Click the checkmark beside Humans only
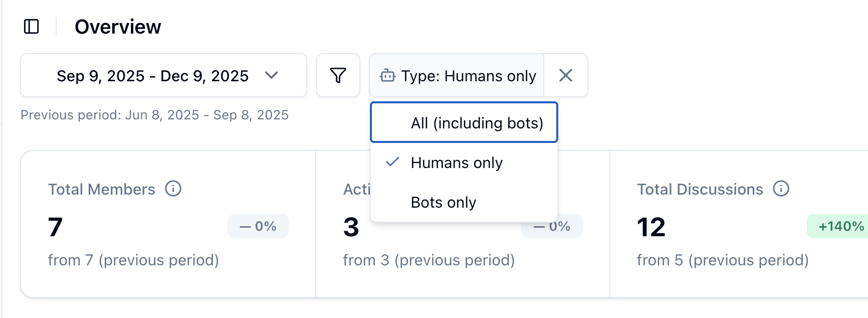The image size is (868, 318). pyautogui.click(x=393, y=162)
